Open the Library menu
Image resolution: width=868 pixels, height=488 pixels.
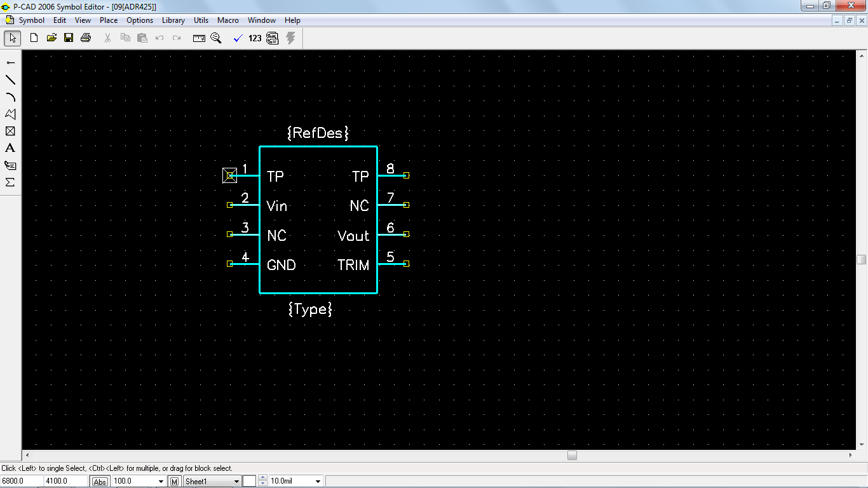click(173, 20)
